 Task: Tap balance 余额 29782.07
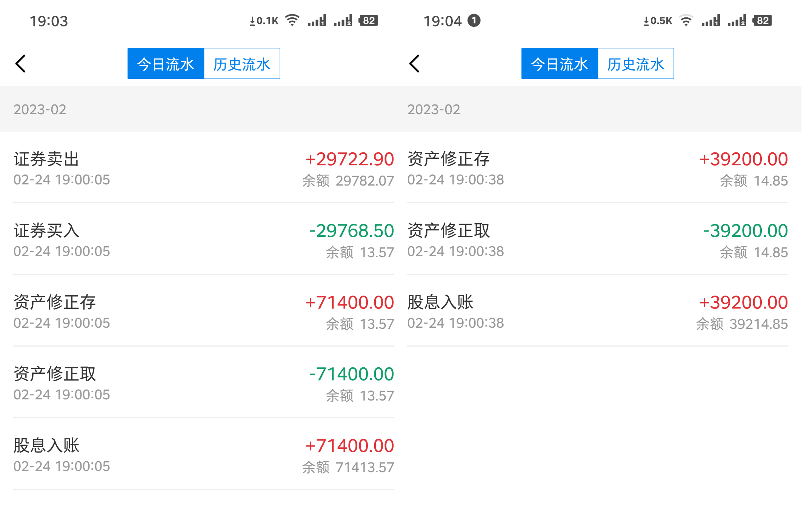pyautogui.click(x=348, y=181)
